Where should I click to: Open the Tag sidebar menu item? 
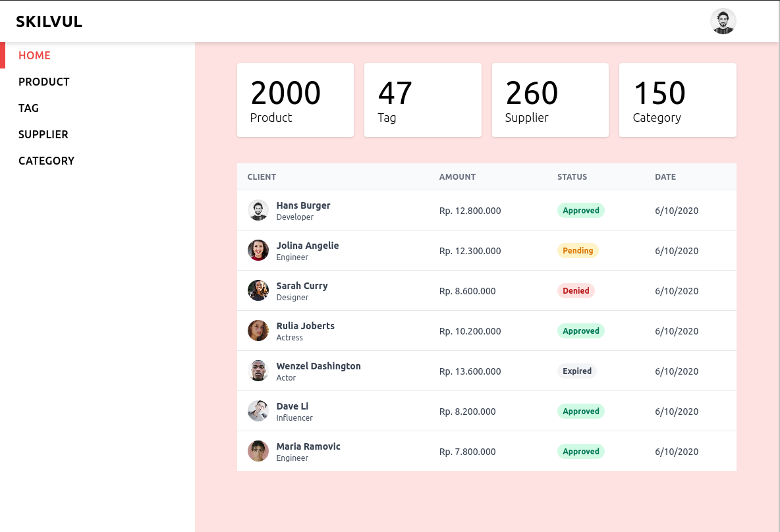(x=28, y=108)
